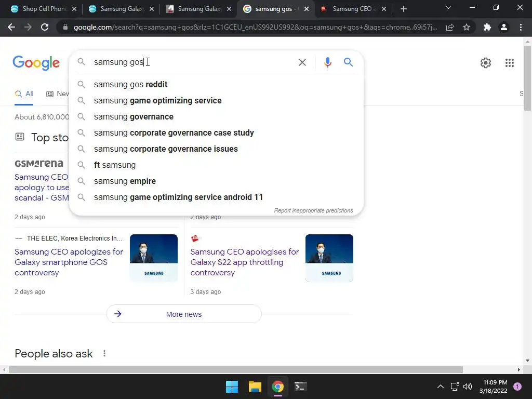Choose suggestion samsung governance

coord(217,117)
